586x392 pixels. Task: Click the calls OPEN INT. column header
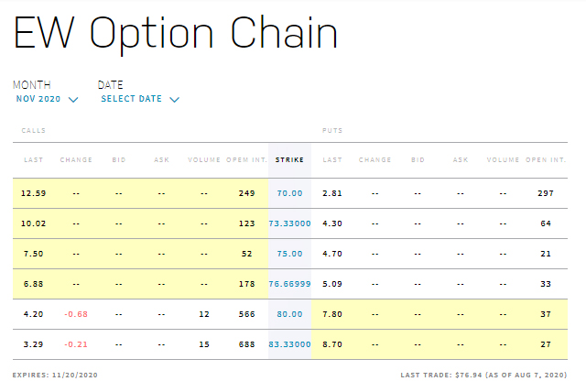tap(246, 160)
